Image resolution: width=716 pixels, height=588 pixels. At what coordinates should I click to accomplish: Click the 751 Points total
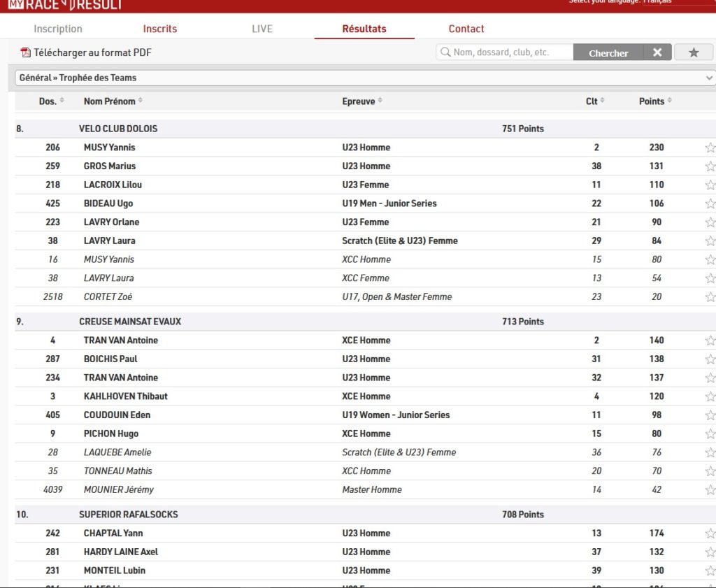coord(523,129)
